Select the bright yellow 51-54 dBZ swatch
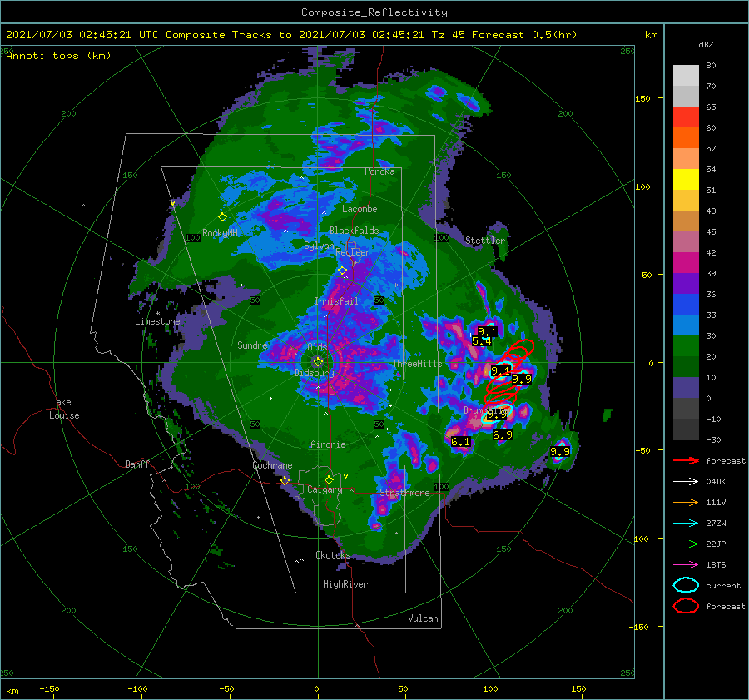 coord(686,180)
